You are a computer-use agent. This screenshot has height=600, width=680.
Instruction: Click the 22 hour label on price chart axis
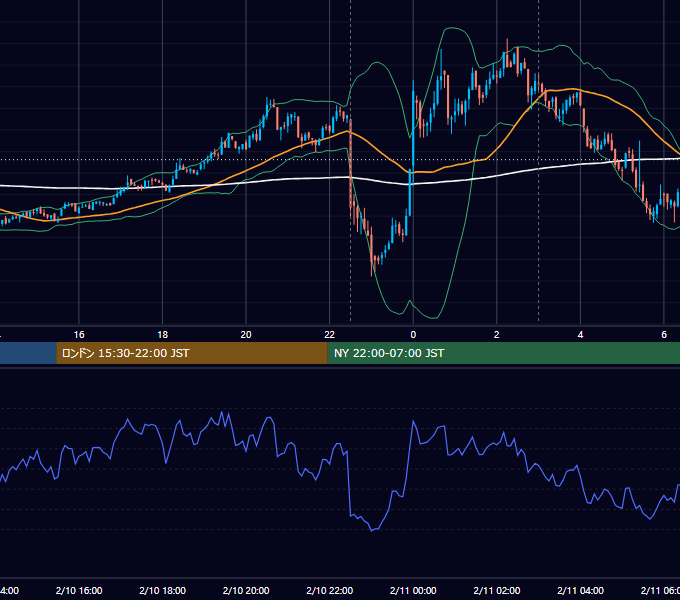click(x=330, y=335)
